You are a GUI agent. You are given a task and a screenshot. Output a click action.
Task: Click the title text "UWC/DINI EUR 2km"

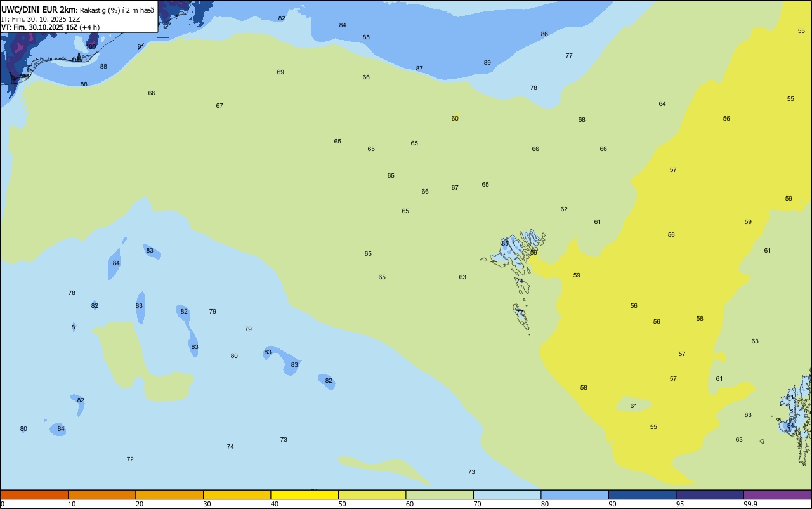click(x=39, y=10)
